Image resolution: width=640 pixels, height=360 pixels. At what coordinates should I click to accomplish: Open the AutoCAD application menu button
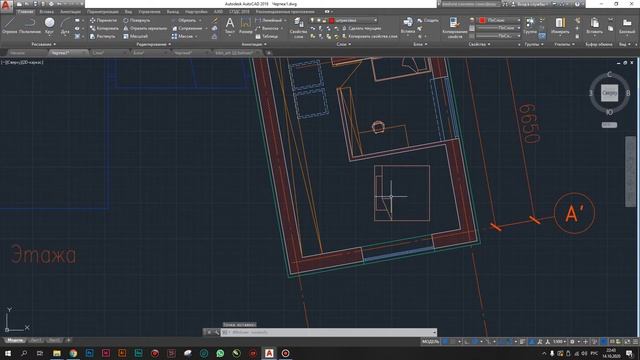[6, 6]
